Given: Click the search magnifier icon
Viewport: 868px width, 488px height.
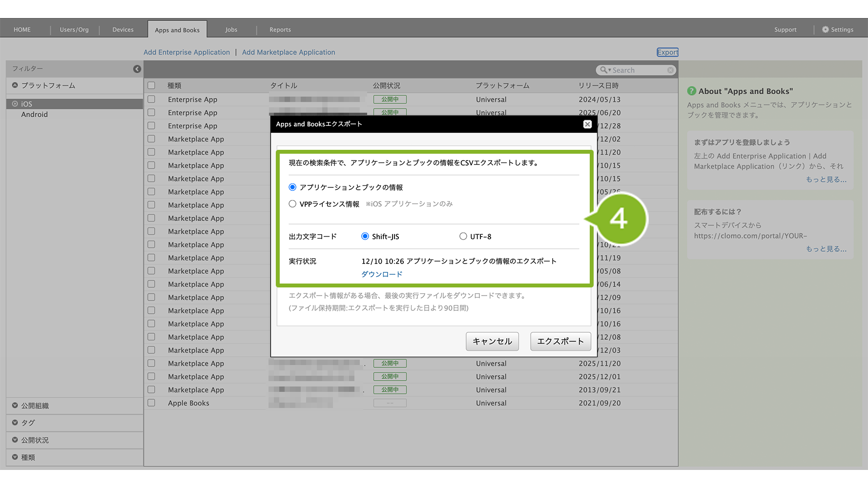Looking at the screenshot, I should (x=604, y=70).
